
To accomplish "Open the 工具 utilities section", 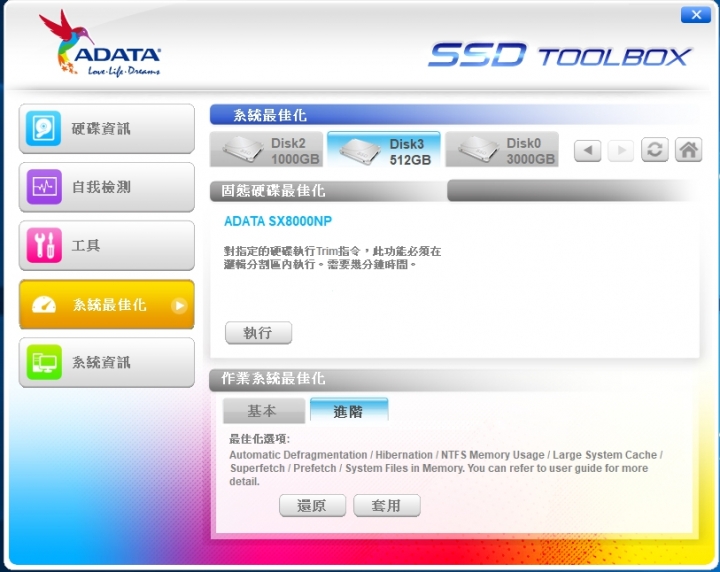I will [107, 245].
